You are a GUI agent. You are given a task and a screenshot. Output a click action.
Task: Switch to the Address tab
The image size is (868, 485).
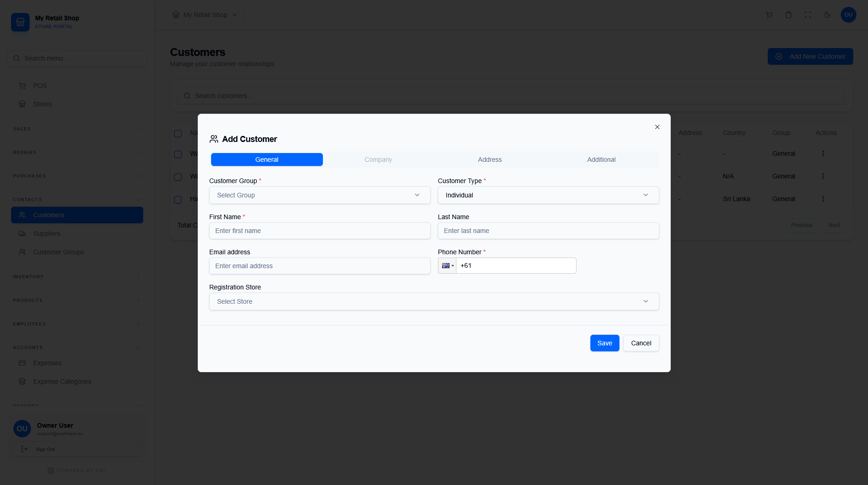(x=490, y=160)
